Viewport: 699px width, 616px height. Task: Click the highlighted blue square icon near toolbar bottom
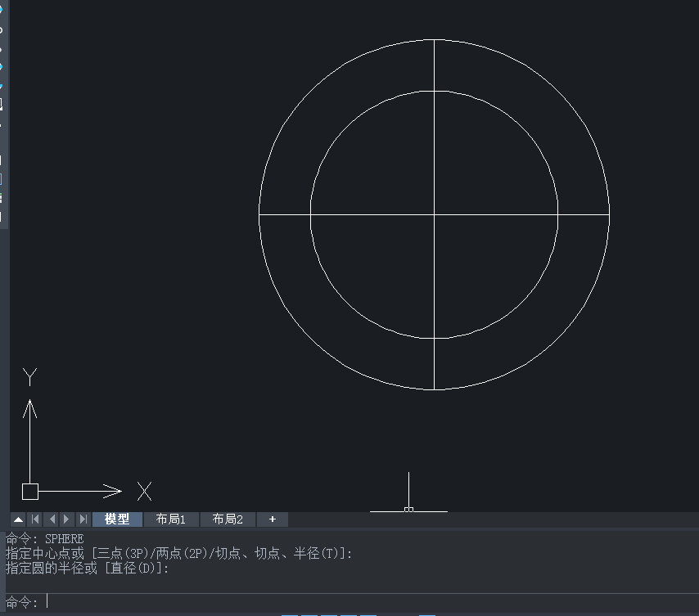(x=4, y=178)
